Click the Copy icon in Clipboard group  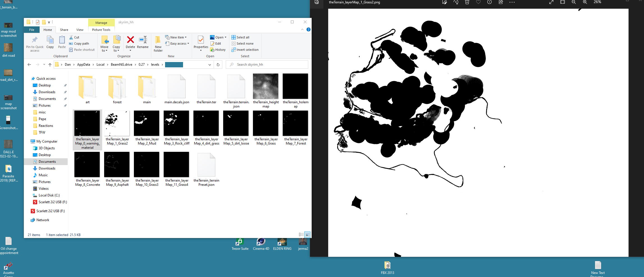coord(50,40)
